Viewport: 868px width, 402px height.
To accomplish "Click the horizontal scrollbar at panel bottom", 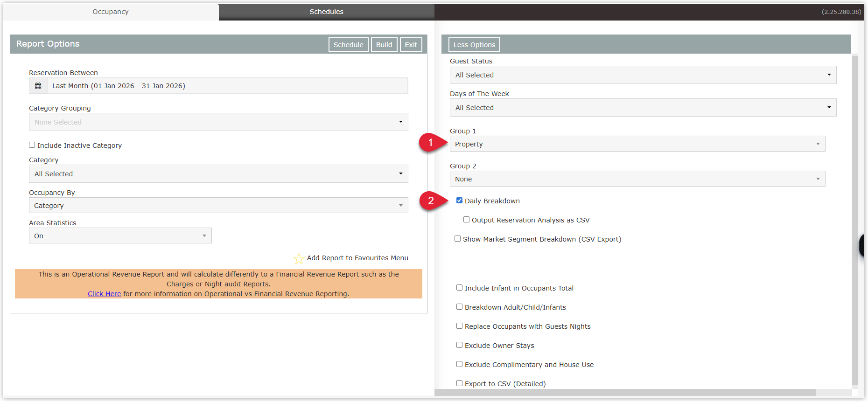I will click(625, 393).
